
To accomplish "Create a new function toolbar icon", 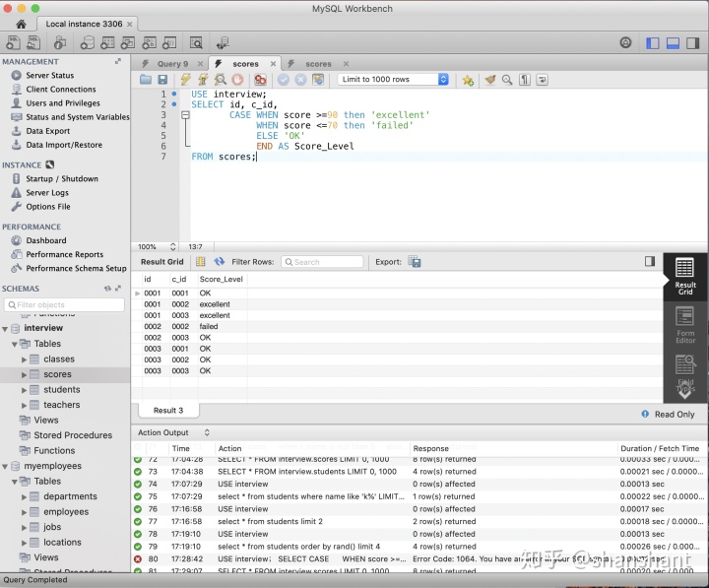I will pyautogui.click(x=169, y=43).
